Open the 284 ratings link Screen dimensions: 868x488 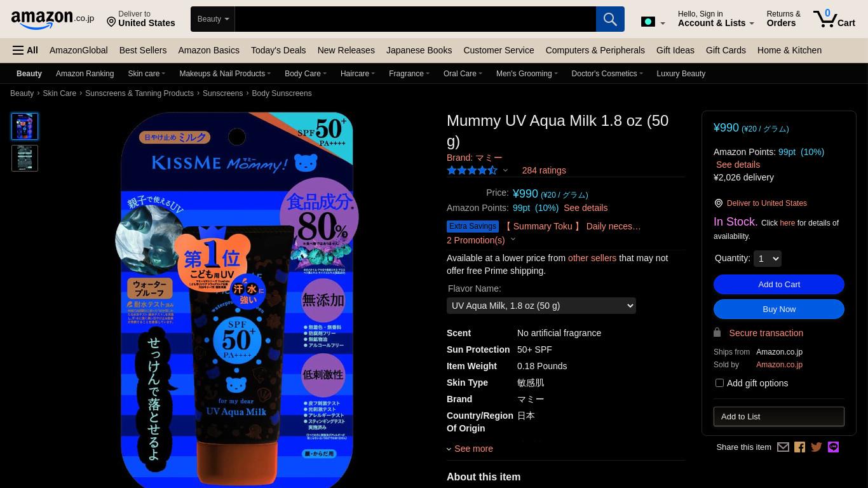[x=544, y=170]
